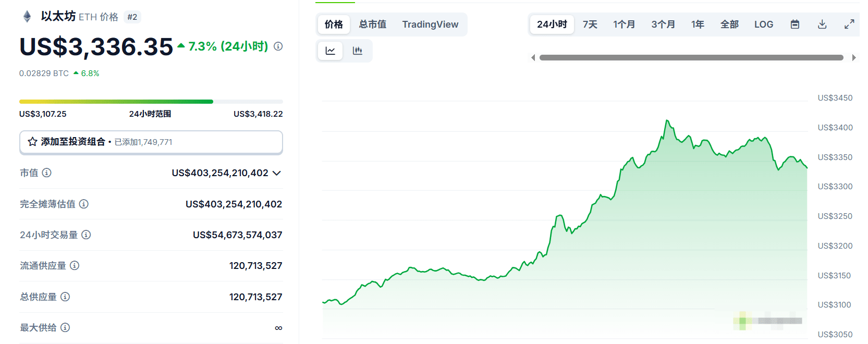Click the US$3100 axis label

(834, 305)
